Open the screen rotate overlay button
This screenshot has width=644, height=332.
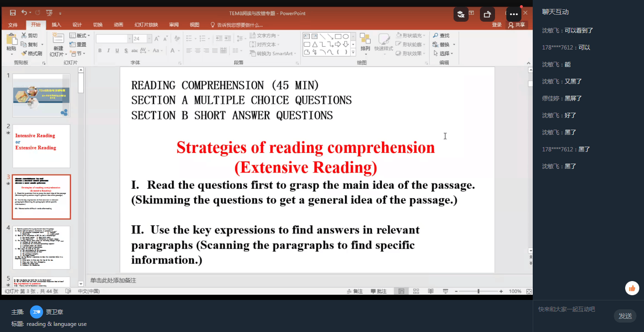pos(487,14)
